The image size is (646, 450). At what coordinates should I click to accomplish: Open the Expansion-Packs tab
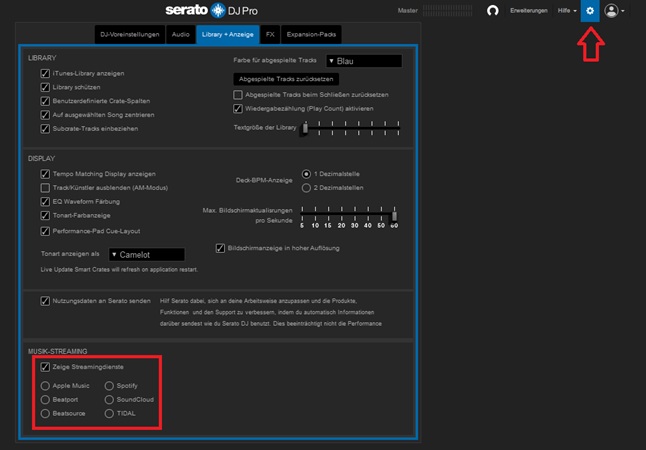[x=311, y=35]
